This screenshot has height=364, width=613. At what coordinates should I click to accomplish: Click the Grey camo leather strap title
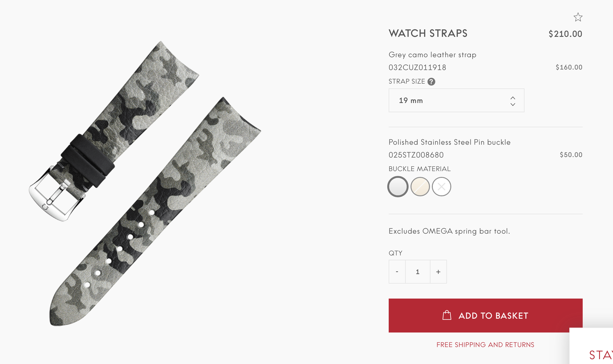[x=432, y=55]
